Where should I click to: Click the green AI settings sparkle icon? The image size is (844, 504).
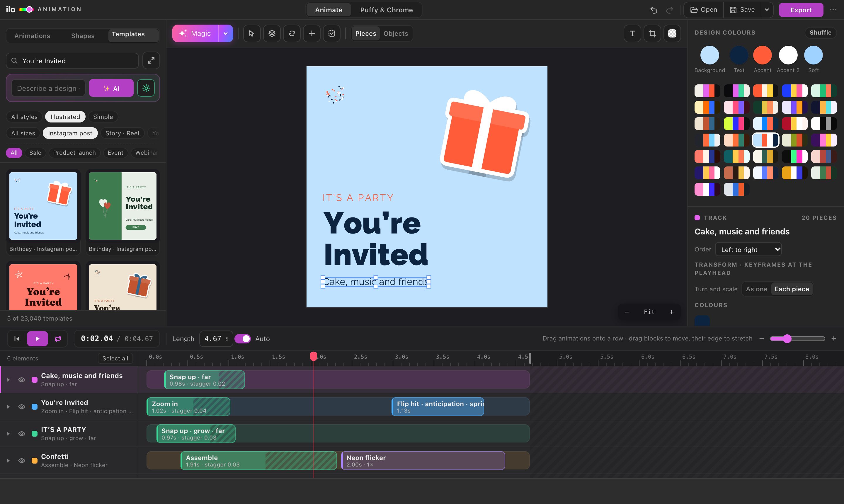(x=146, y=88)
